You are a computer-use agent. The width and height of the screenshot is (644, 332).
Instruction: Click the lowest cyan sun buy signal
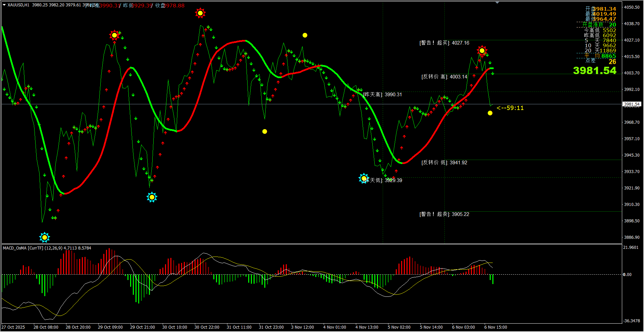45,237
